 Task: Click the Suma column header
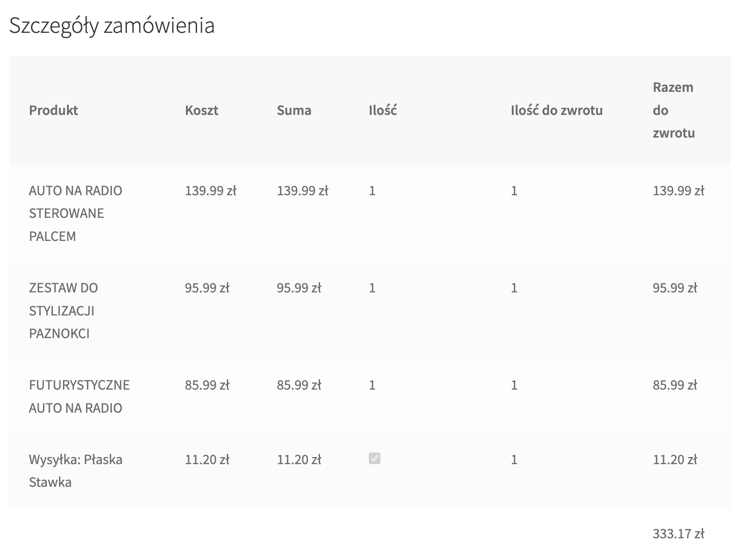[294, 110]
